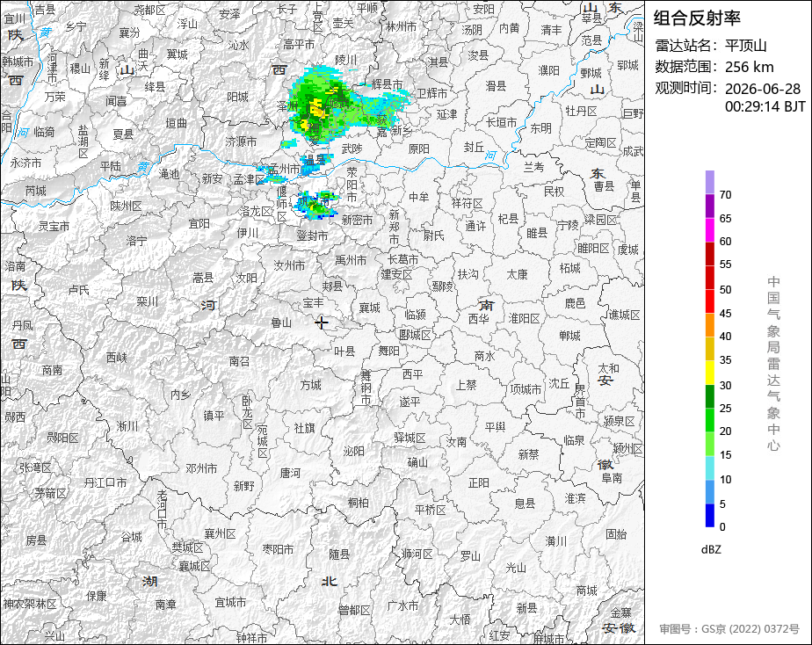The height and width of the screenshot is (645, 812).
Task: Click the 邓州市 city label
Action: 201,469
